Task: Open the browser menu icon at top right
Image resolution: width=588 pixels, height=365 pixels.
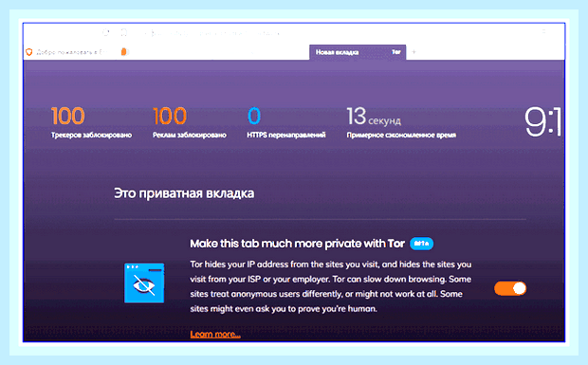Action: [x=543, y=32]
